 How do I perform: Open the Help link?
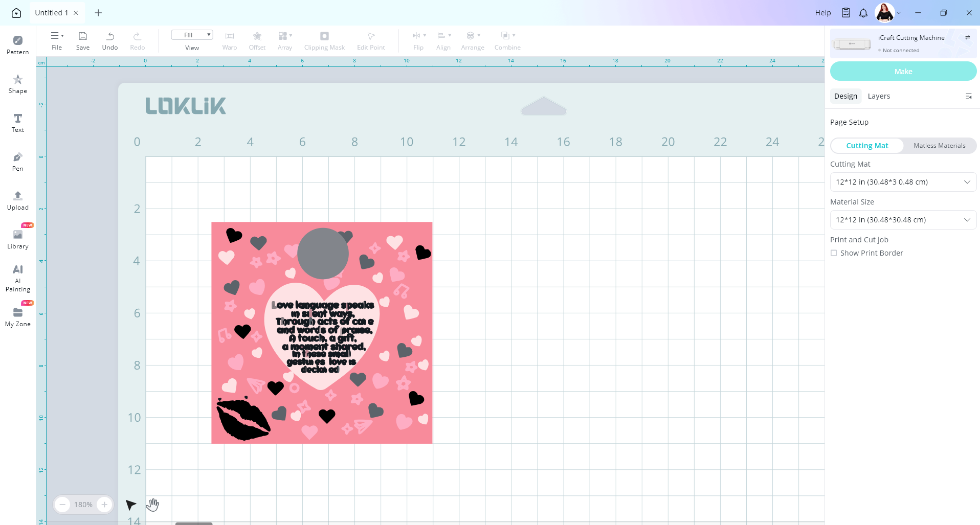[822, 13]
